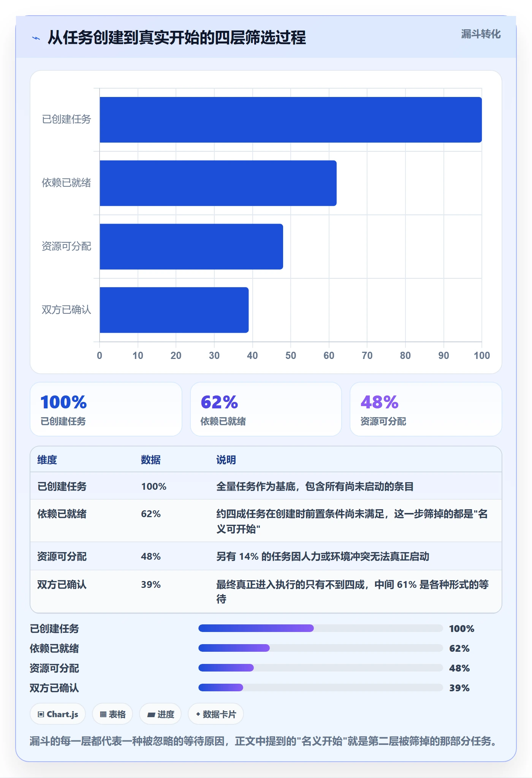Click the 39% value in the table
The image size is (532, 778).
pyautogui.click(x=151, y=584)
